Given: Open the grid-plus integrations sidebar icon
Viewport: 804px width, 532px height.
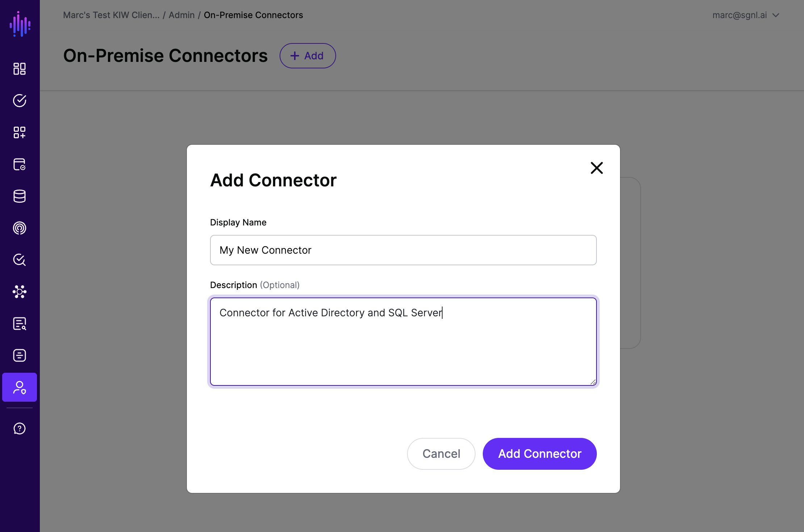Looking at the screenshot, I should [20, 132].
